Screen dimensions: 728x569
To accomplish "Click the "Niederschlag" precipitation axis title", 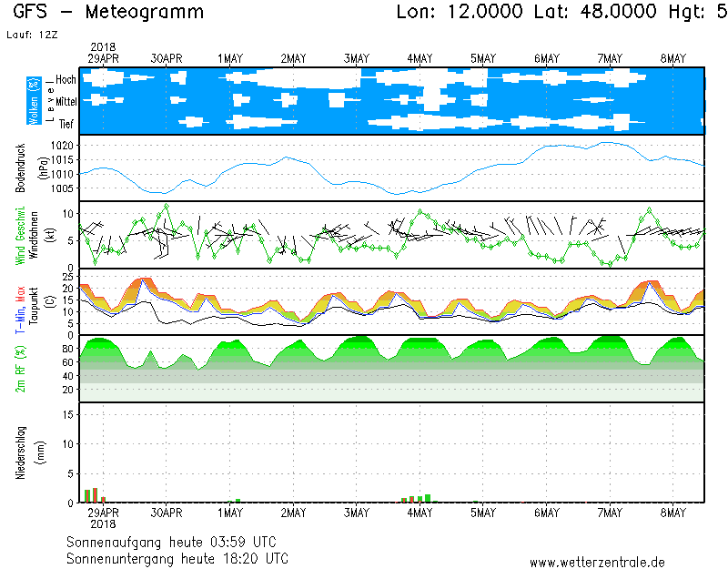I will click(x=20, y=452).
